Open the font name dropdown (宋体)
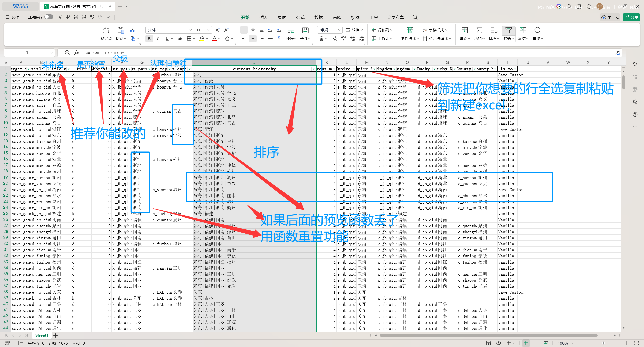 pyautogui.click(x=190, y=30)
